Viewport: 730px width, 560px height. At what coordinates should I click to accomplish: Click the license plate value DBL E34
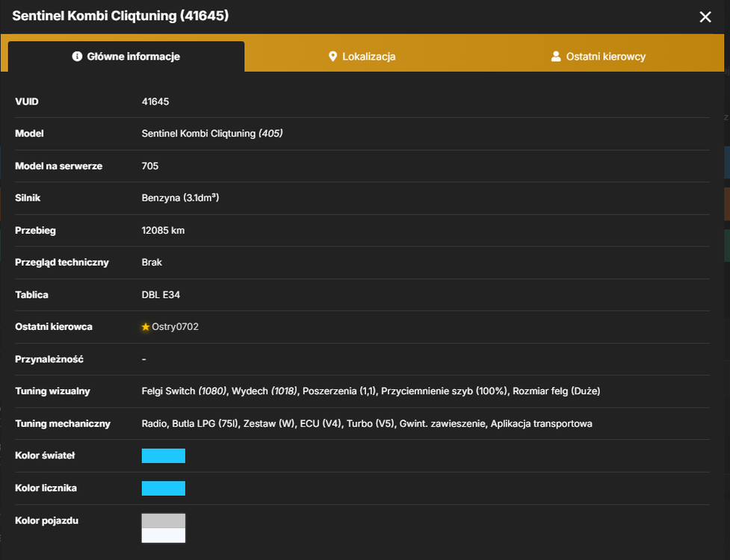(161, 295)
